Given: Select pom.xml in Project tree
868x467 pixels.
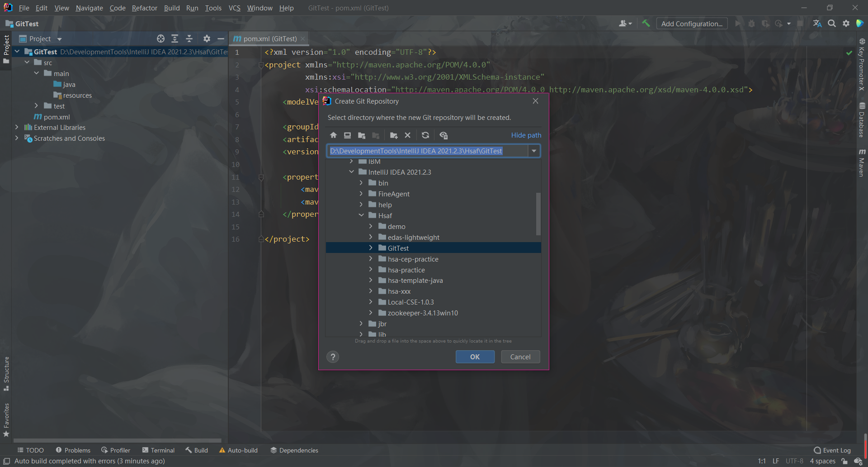Looking at the screenshot, I should pos(52,117).
